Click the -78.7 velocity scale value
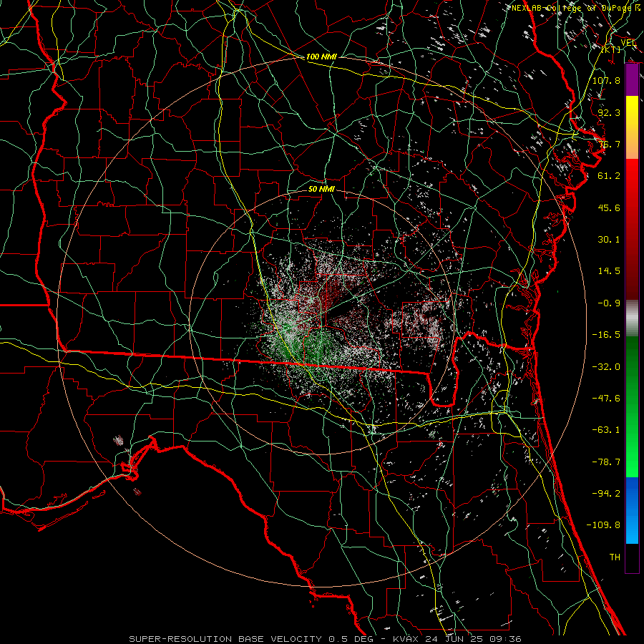 (606, 462)
